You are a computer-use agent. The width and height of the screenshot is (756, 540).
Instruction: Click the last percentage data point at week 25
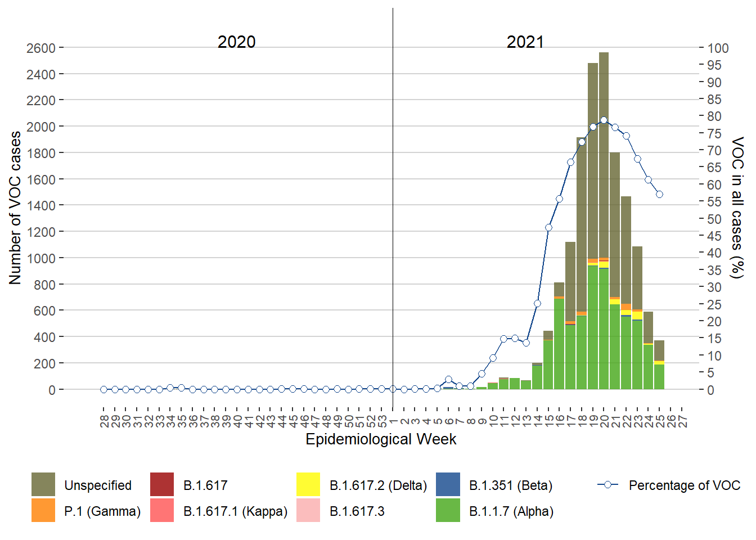(659, 195)
